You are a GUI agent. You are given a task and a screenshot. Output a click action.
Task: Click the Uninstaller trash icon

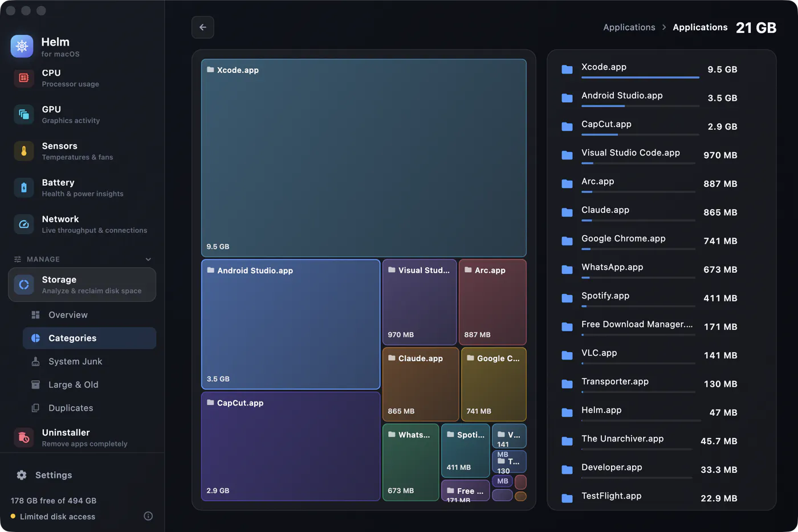[24, 437]
